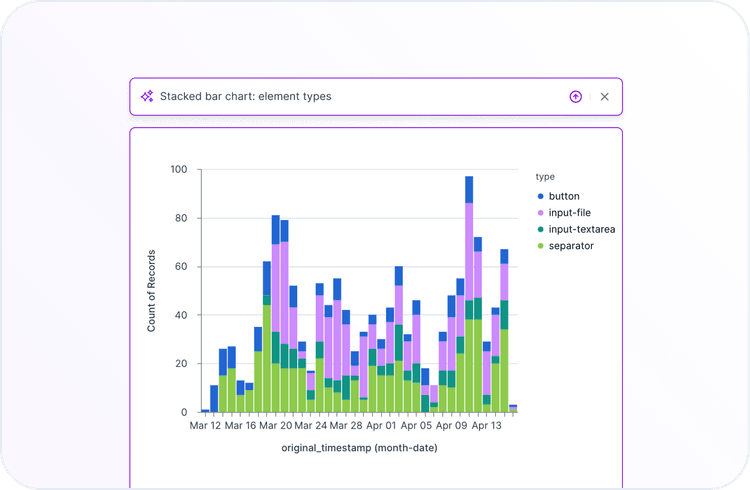The height and width of the screenshot is (490, 750).
Task: Click the 'Mar 28' x-axis label
Action: click(346, 425)
